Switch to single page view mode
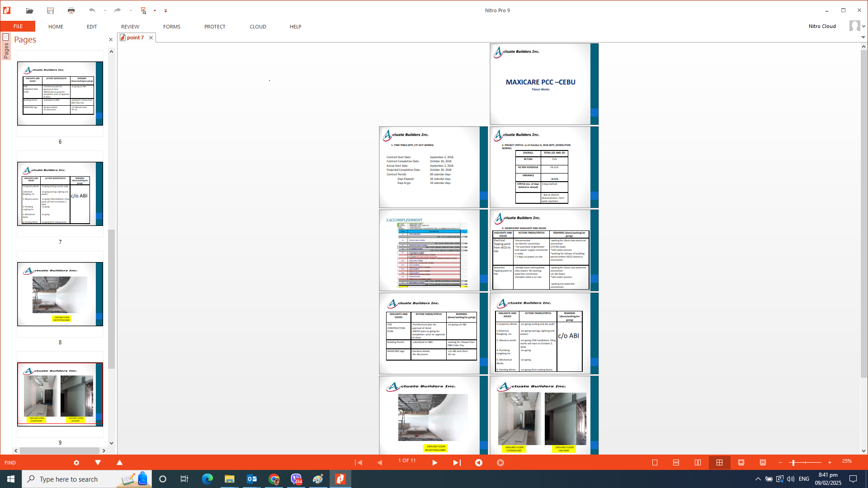 click(655, 463)
